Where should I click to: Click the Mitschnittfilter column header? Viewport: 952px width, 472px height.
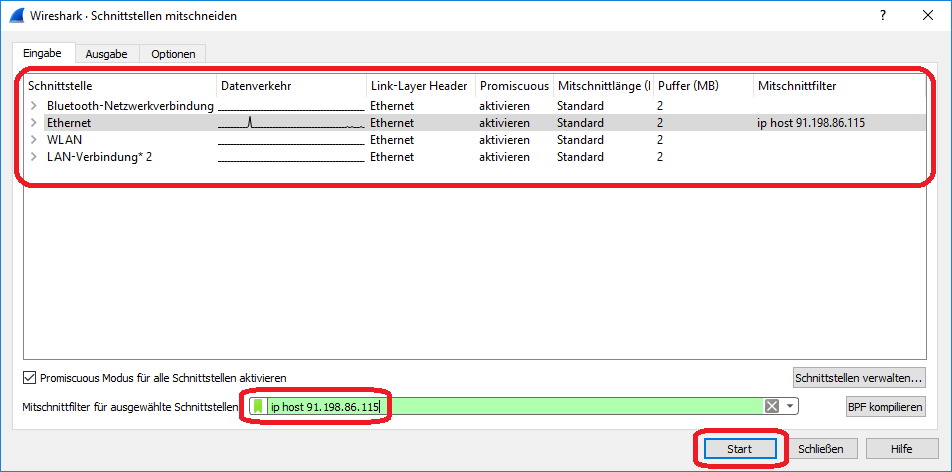[x=839, y=86]
